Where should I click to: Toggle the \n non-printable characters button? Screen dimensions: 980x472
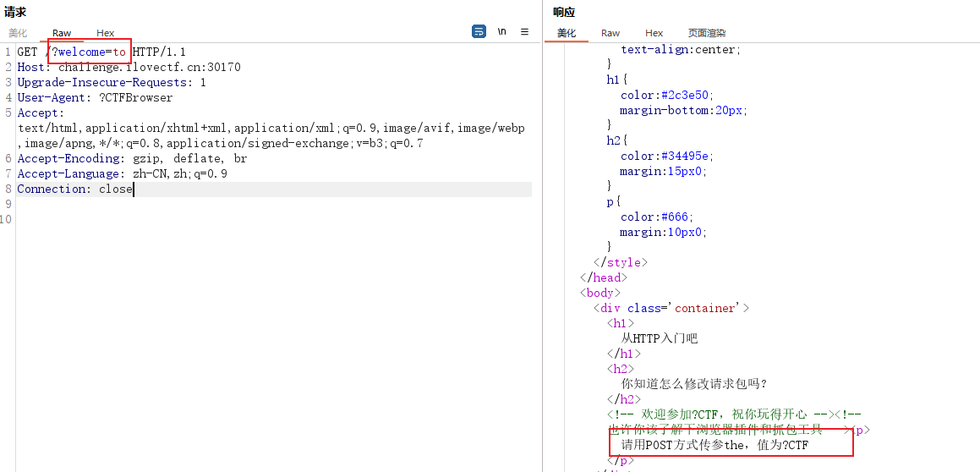(x=502, y=31)
